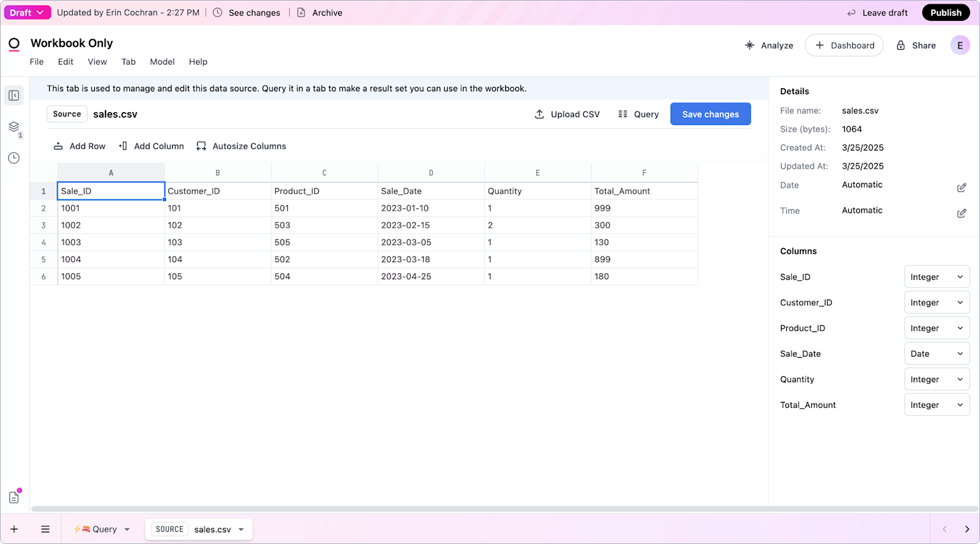Open the Edit menu
This screenshot has width=980, height=544.
tap(66, 62)
